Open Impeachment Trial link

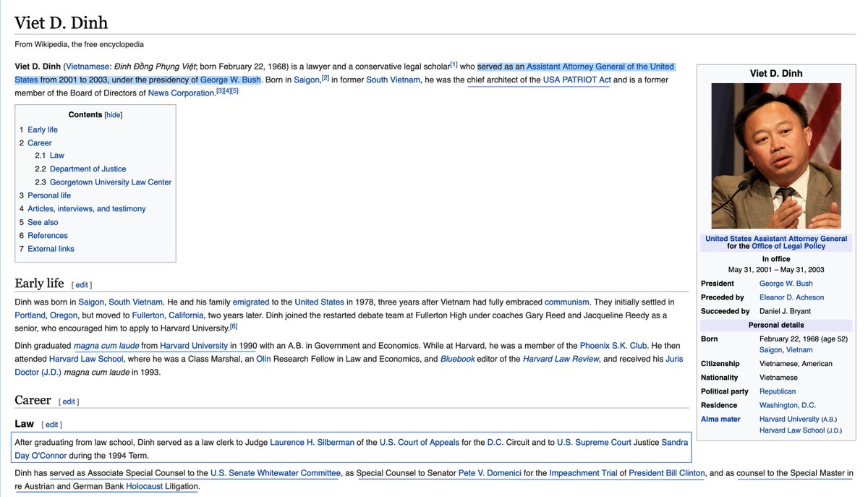coord(583,473)
